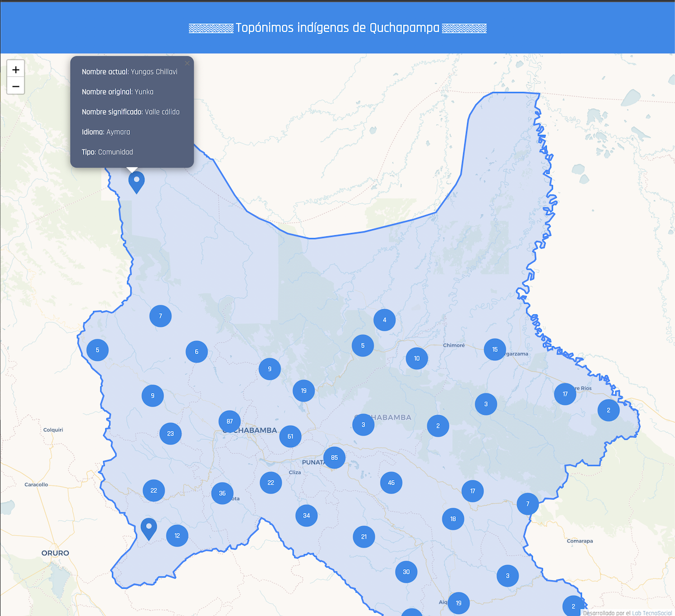Close the Yungas Chillavi info popup

187,63
